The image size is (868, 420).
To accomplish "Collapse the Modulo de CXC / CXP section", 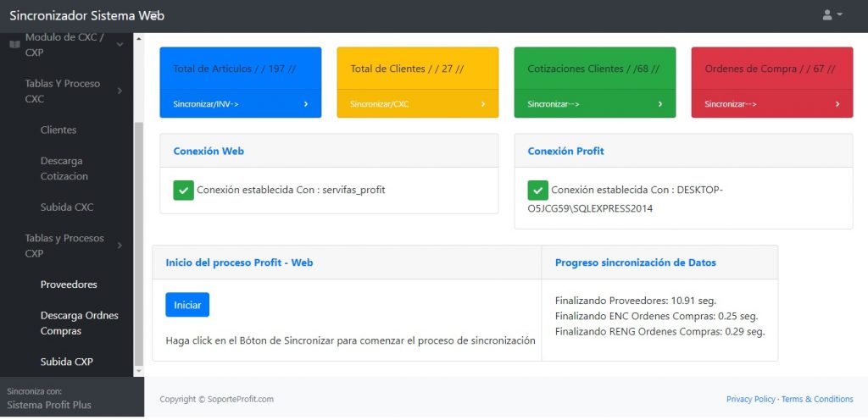I will coord(120,44).
